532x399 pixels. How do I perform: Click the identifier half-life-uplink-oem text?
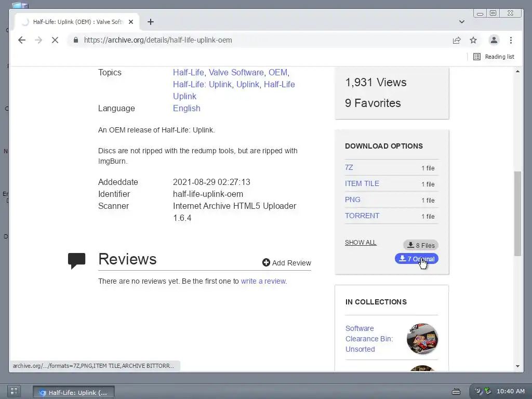[208, 194]
